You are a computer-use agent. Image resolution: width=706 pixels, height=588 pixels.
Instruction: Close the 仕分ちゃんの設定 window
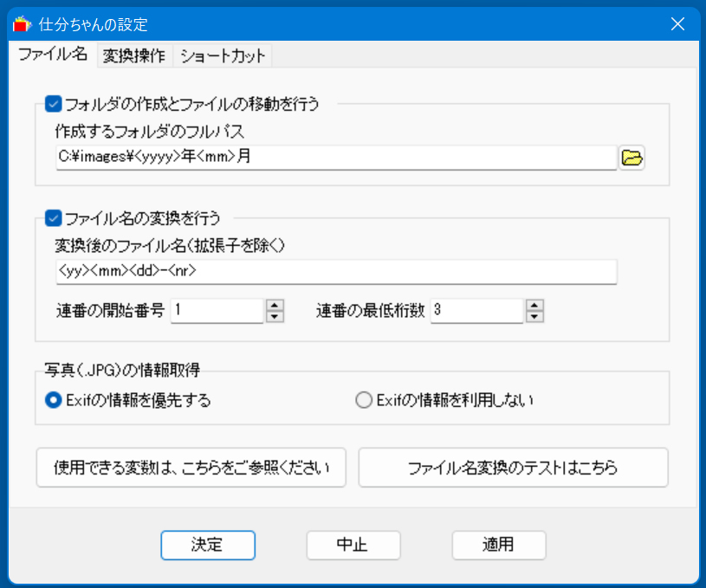[677, 23]
